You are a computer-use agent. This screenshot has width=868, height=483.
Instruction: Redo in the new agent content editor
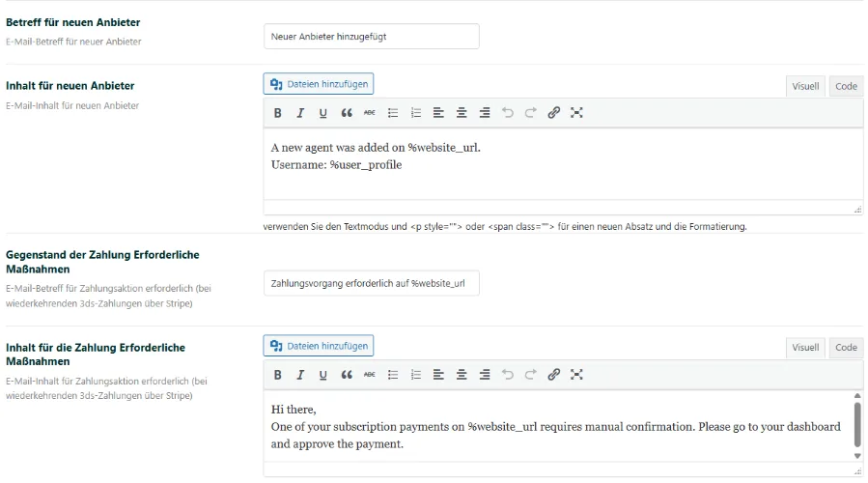coord(530,113)
